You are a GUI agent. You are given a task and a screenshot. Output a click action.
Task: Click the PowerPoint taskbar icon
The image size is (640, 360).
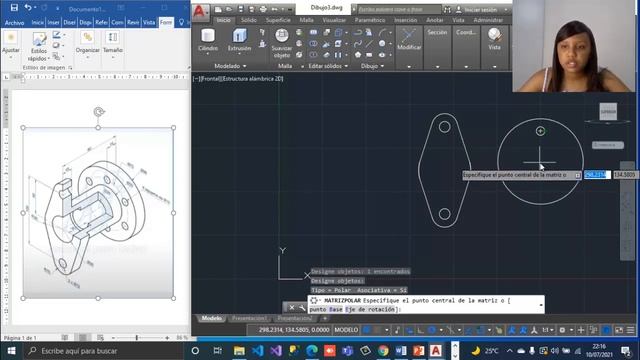[x=418, y=351]
